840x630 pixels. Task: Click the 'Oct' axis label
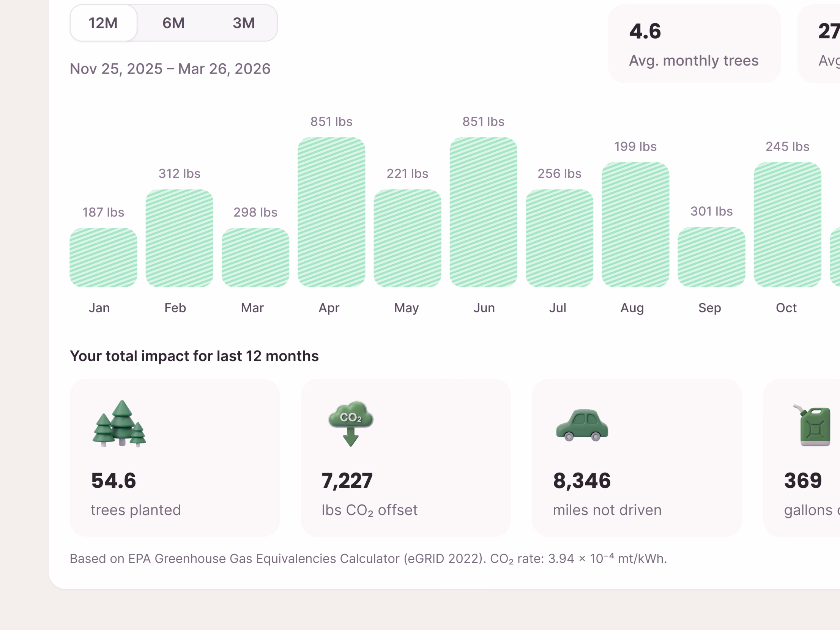[786, 308]
